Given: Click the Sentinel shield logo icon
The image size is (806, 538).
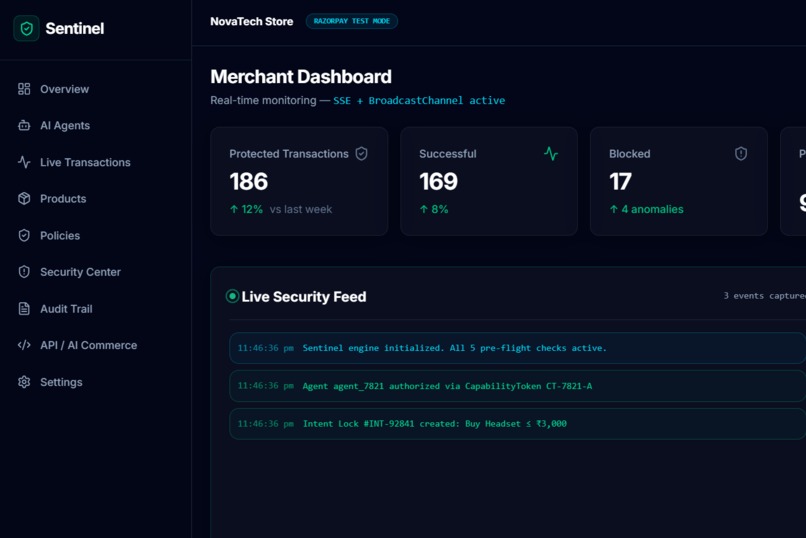Looking at the screenshot, I should pyautogui.click(x=26, y=29).
